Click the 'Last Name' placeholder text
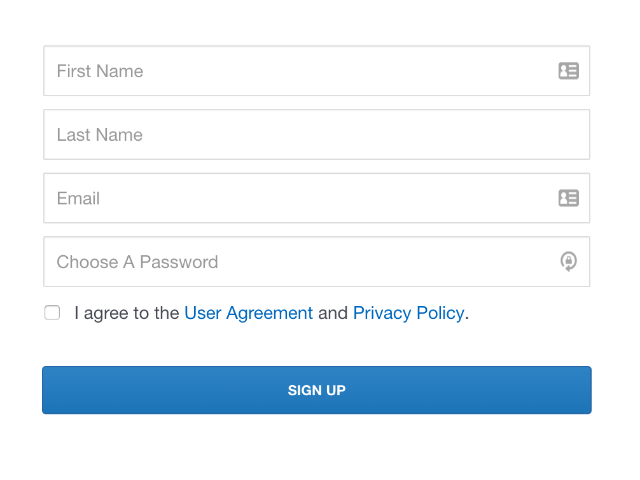 100,135
